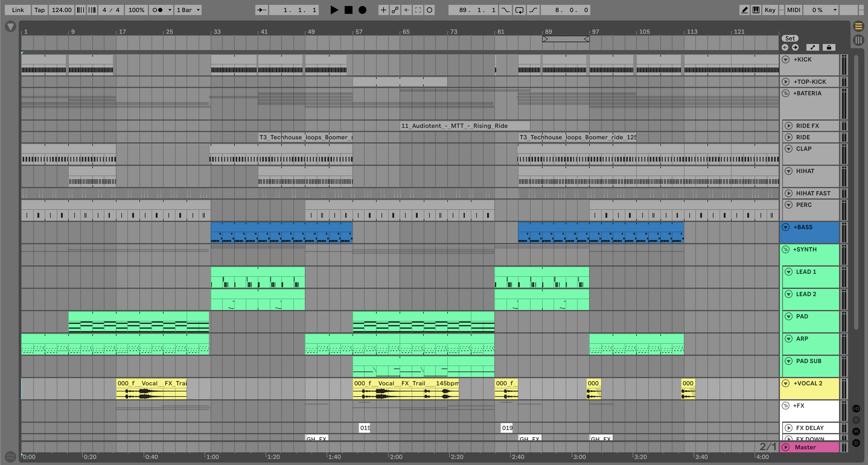Screen dimensions: 868x465
Task: Collapse the +FX group track
Action: (786, 406)
